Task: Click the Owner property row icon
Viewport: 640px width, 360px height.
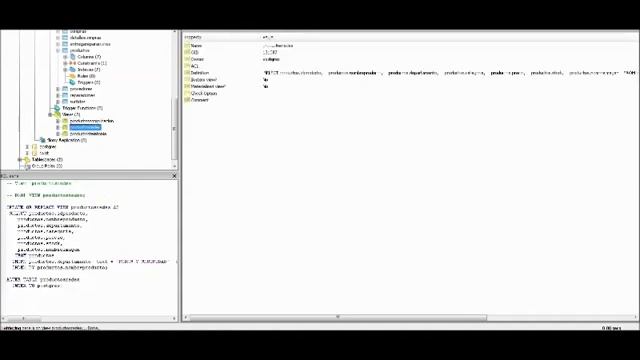Action: (x=187, y=59)
